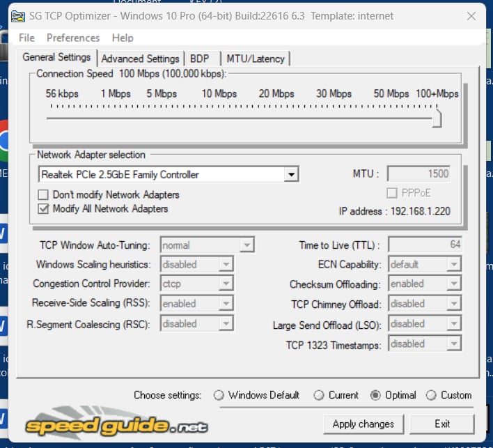Switch to the Advanced Settings tab

coord(141,59)
